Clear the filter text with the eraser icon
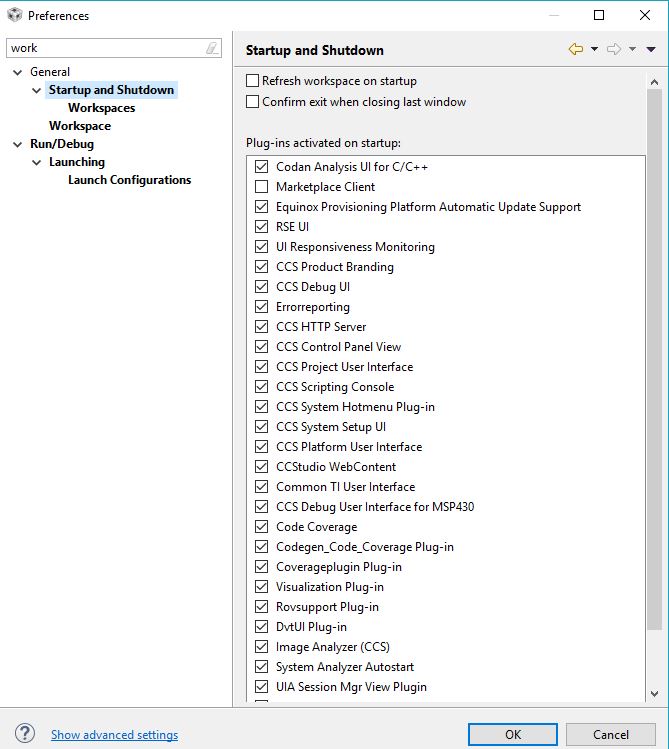Screen dimensions: 669x749 point(212,48)
